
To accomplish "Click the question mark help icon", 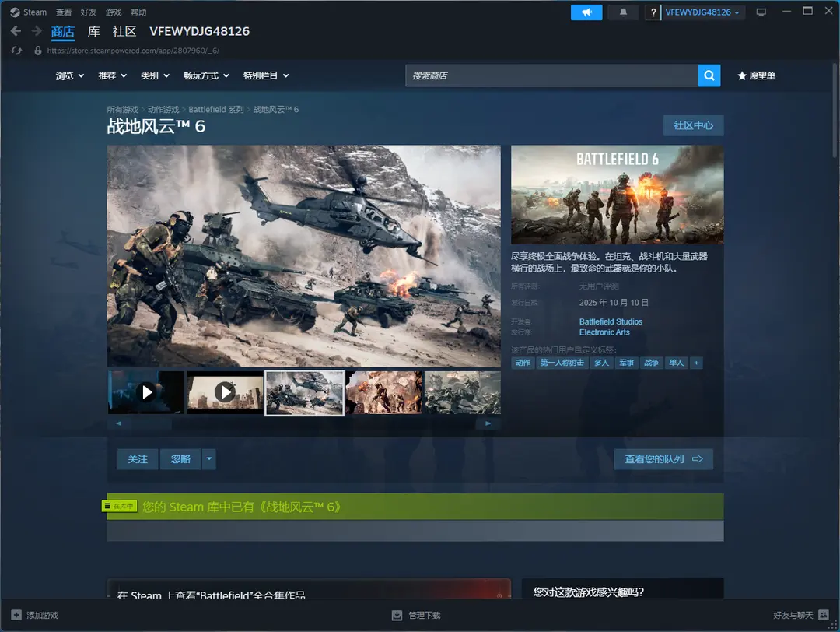I will click(x=653, y=12).
